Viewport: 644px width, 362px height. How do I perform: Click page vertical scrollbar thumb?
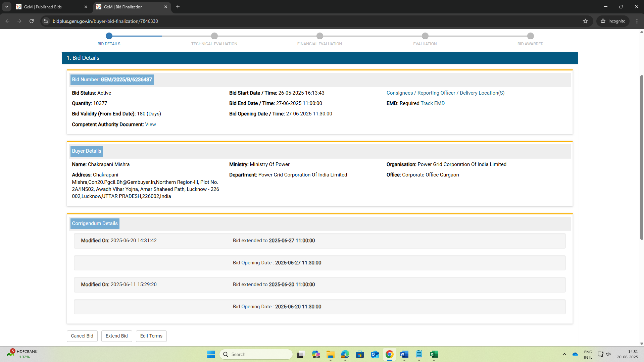pyautogui.click(x=642, y=157)
